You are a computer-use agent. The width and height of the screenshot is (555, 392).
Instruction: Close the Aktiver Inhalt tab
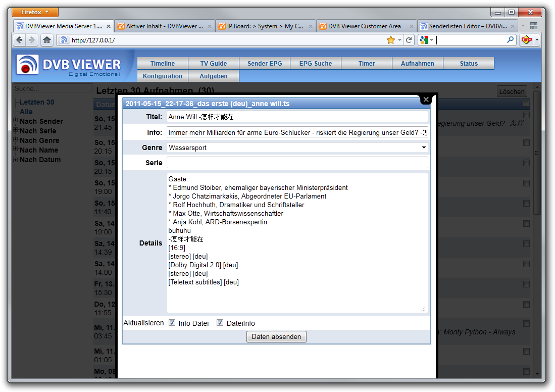coord(210,26)
